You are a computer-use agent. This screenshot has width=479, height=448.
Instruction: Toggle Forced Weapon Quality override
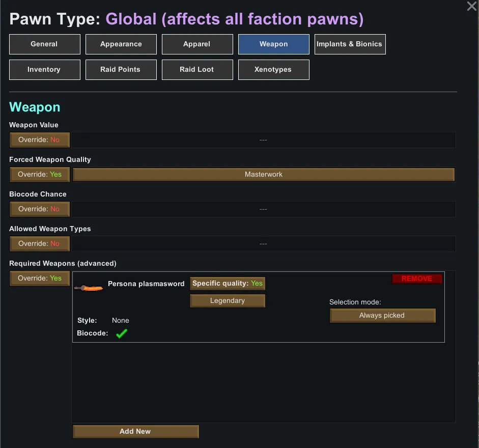40,174
